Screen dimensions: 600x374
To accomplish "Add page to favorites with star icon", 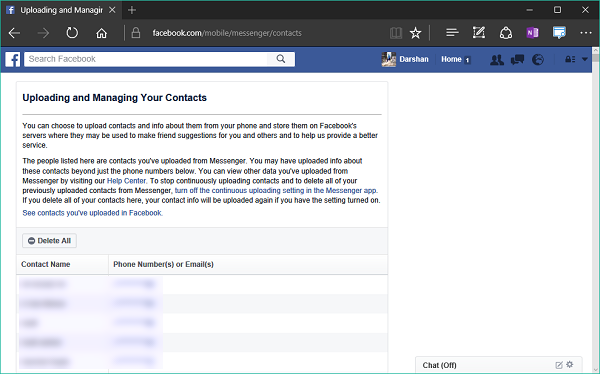I will pos(415,33).
